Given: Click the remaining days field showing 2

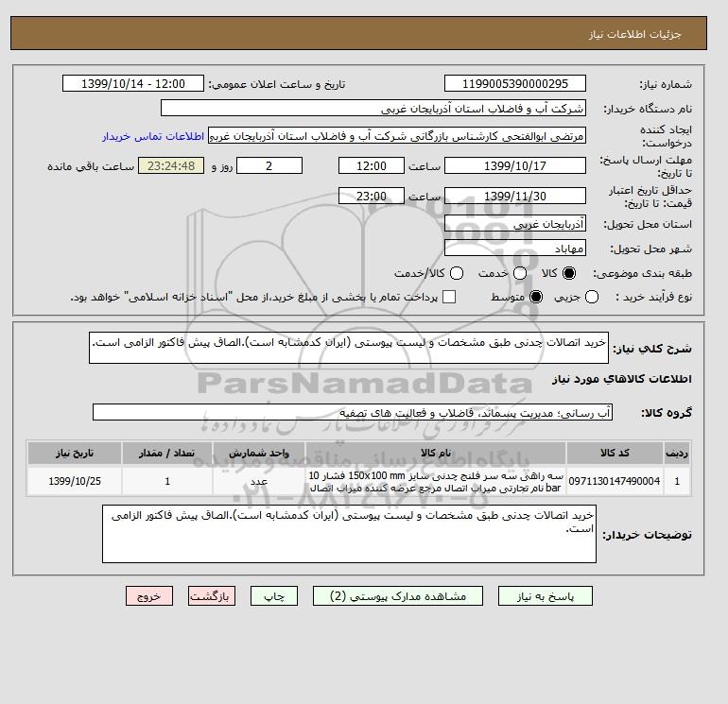Looking at the screenshot, I should [x=269, y=165].
